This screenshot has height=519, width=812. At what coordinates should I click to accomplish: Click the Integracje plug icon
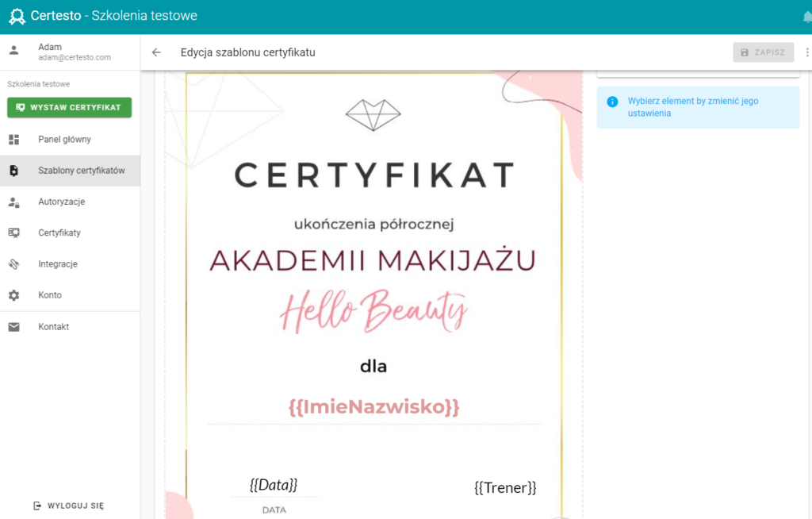pos(14,264)
